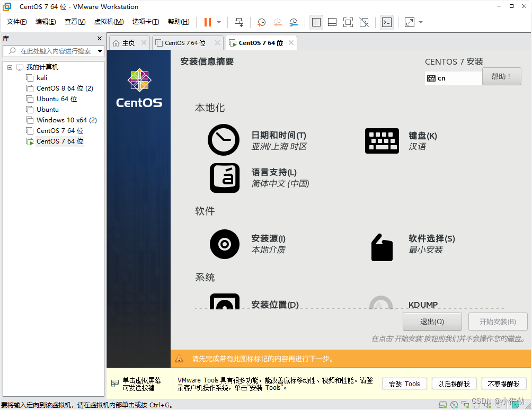Screen dimensions: 532x410
Task: Open 语言支持(L) language icon
Action: [x=224, y=178]
